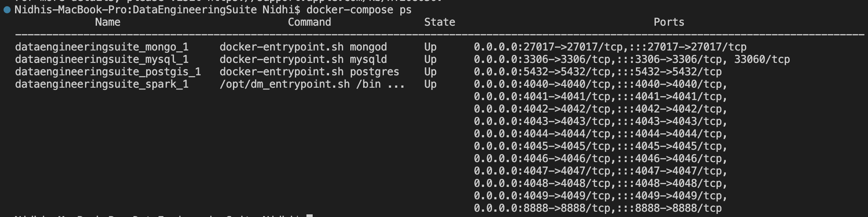
Task: Click the docker-compose ps command text
Action: pyautogui.click(x=359, y=10)
